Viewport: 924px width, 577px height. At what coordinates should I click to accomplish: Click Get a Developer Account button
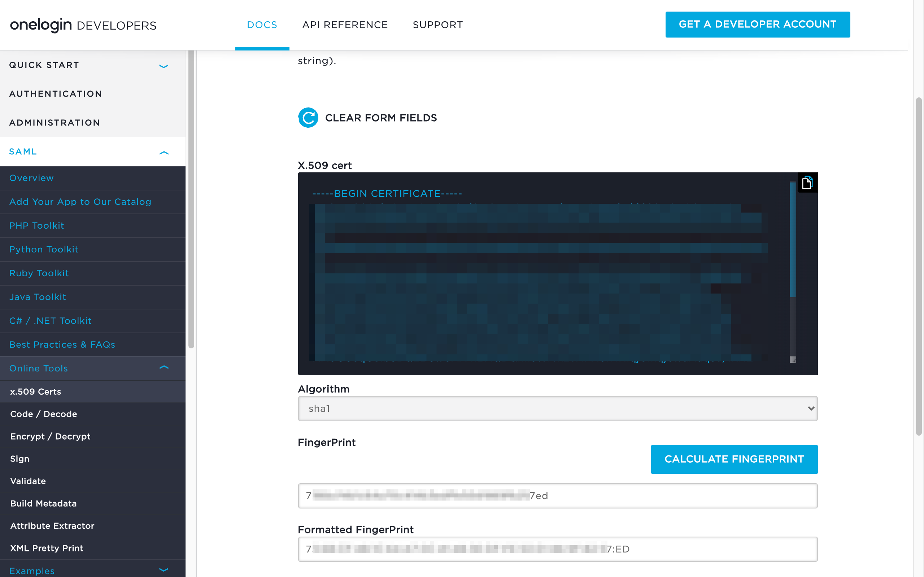(757, 25)
